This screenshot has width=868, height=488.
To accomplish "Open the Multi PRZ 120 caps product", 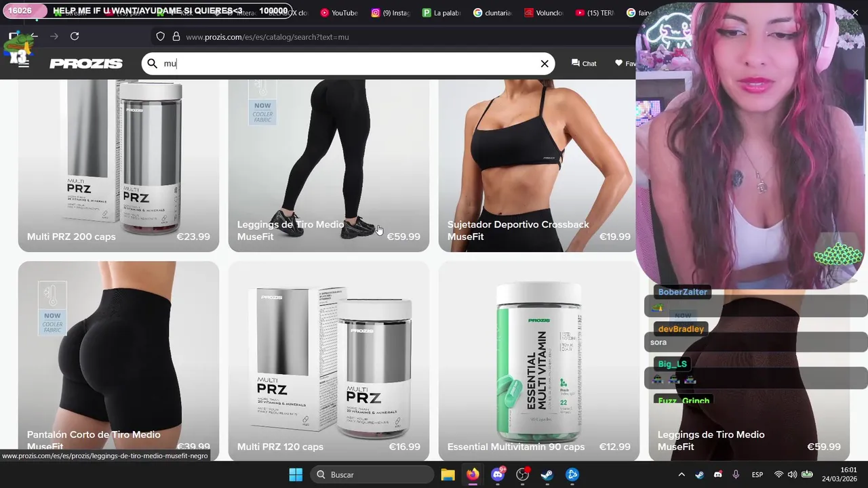I will 329,361.
